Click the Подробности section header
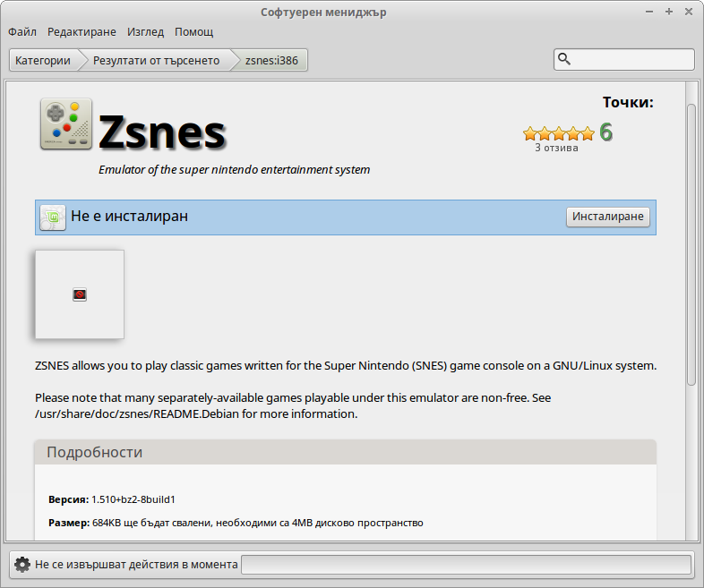The image size is (704, 588). point(345,452)
